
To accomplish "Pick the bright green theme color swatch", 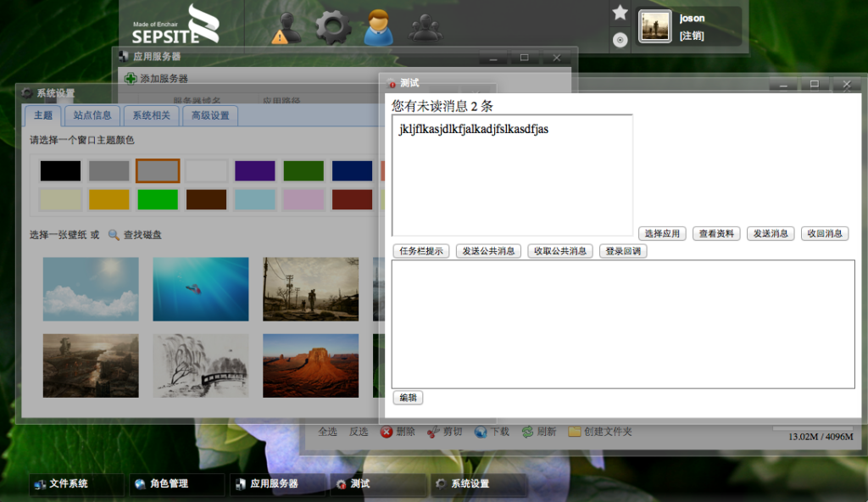I will coord(158,199).
